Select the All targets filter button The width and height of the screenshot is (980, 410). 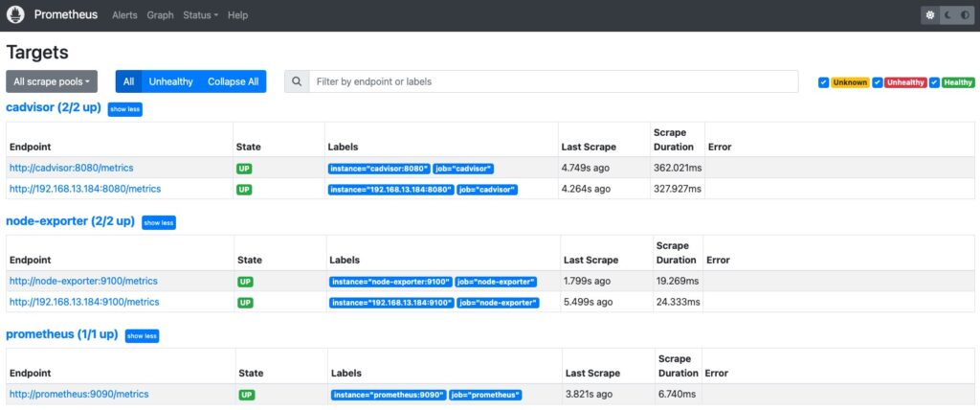(x=129, y=81)
